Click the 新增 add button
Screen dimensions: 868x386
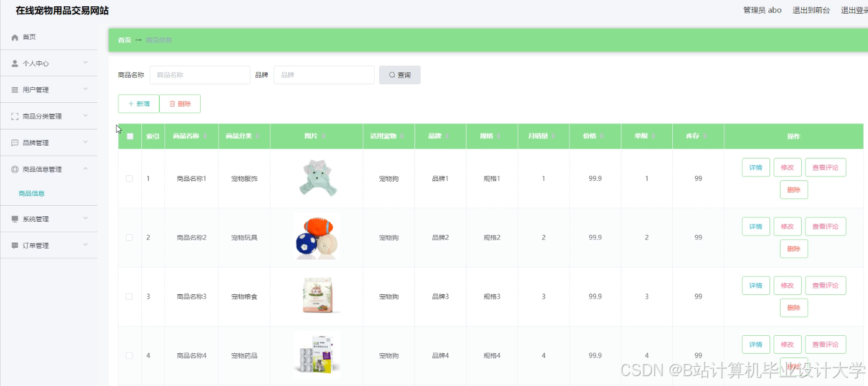coord(139,104)
